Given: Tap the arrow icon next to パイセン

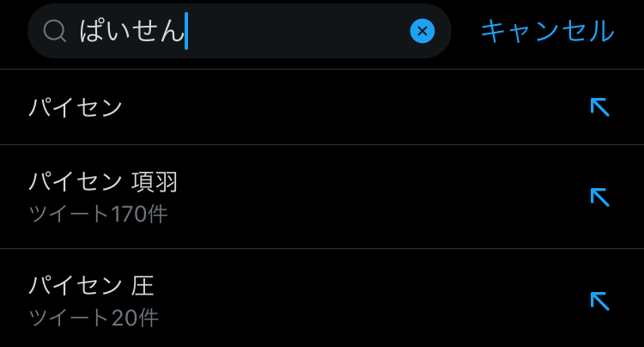Looking at the screenshot, I should coord(599,107).
